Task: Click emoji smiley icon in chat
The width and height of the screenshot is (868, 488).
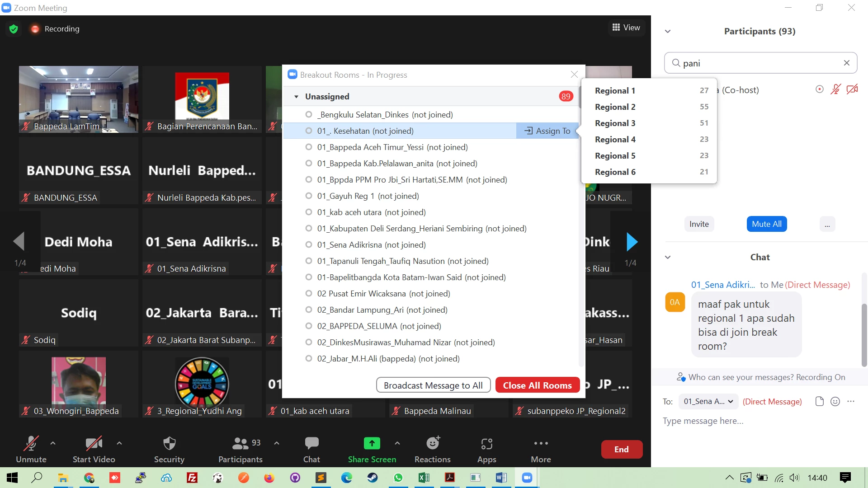Action: pos(835,401)
